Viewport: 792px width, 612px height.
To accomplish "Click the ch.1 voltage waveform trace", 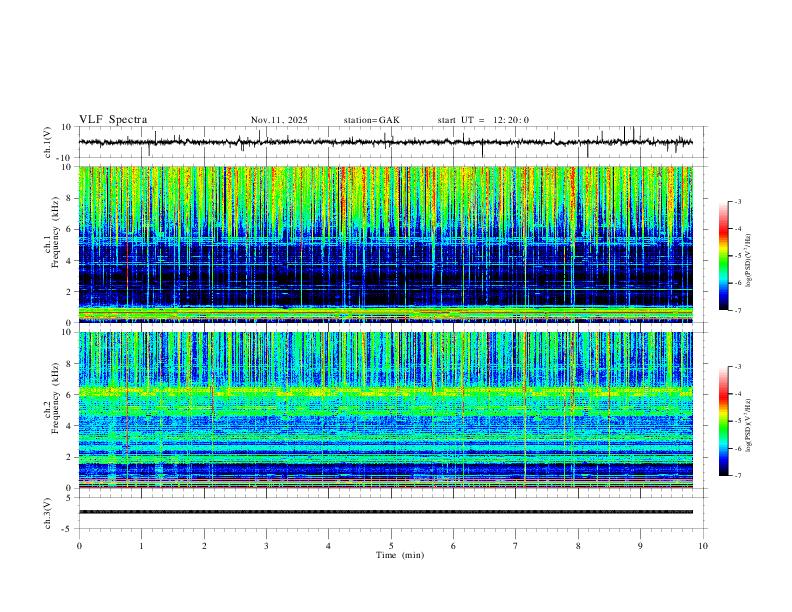I will pos(385,142).
